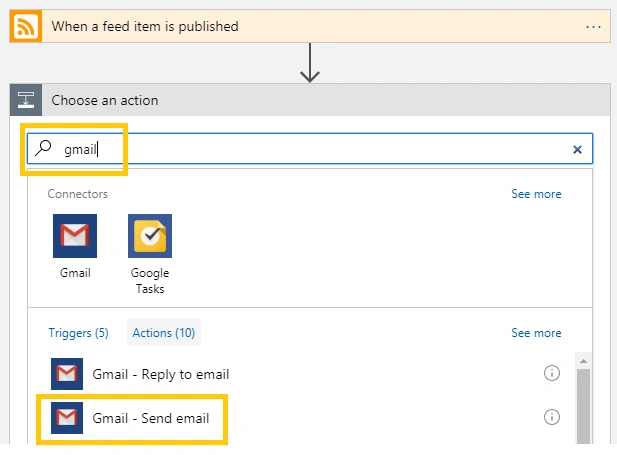This screenshot has height=455, width=617.
Task: Clear the gmail search text
Action: coord(577,149)
